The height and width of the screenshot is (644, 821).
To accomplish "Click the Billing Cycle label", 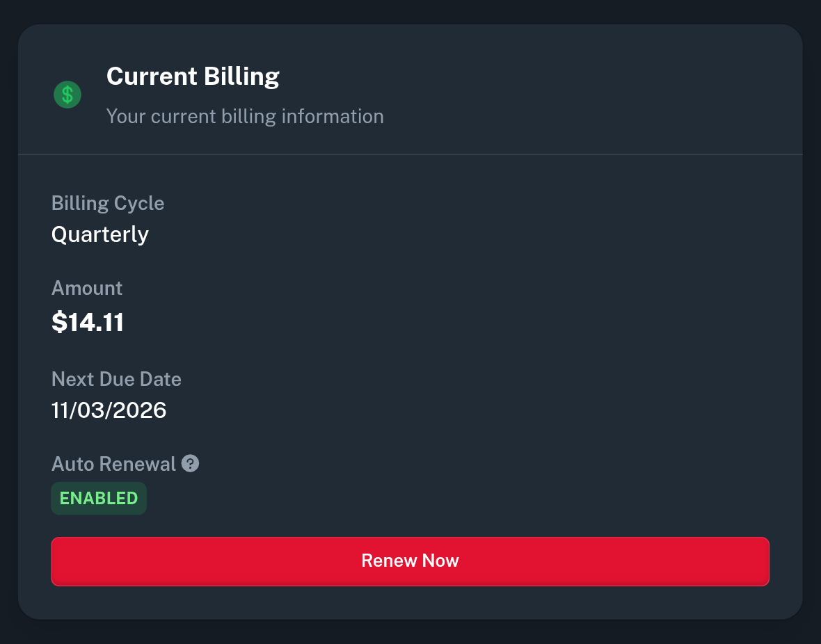I will [x=108, y=203].
